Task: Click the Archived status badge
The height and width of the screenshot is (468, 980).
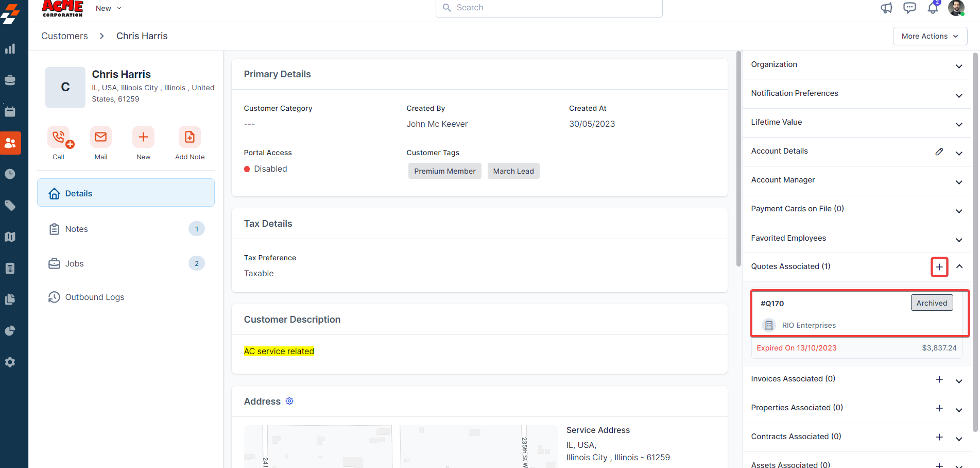Action: 932,303
